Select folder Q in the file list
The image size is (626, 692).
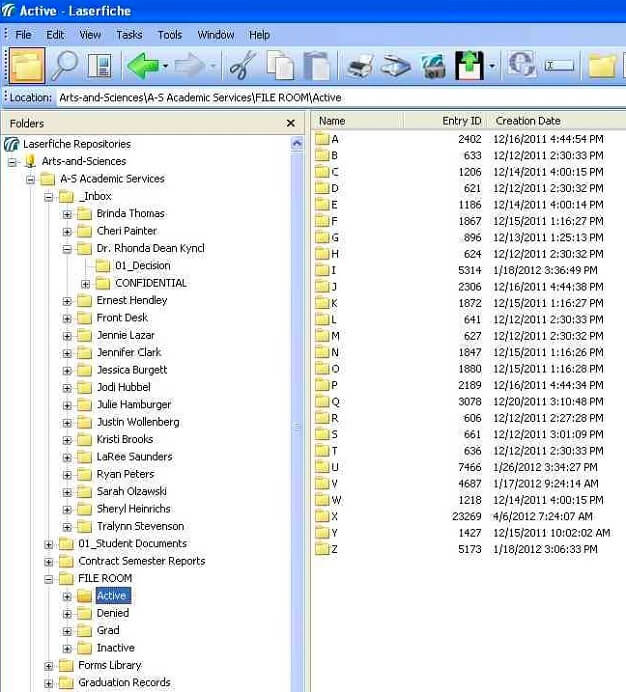coord(335,402)
